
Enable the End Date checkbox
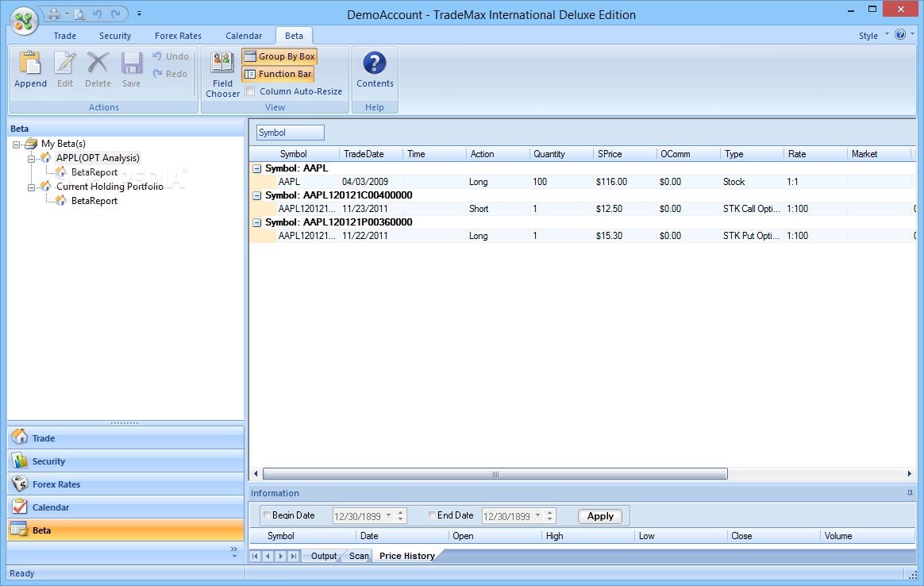(x=432, y=515)
